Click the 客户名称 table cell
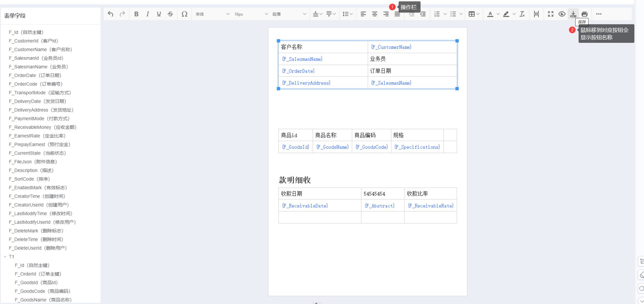The height and width of the screenshot is (304, 644). tap(323, 47)
